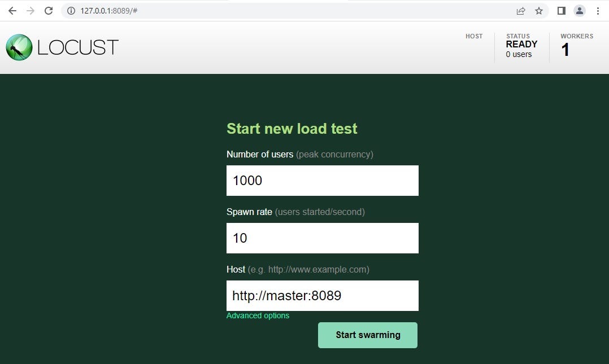Screen dimensions: 609x364
Task: Open the site information icon in address bar
Action: (x=71, y=10)
